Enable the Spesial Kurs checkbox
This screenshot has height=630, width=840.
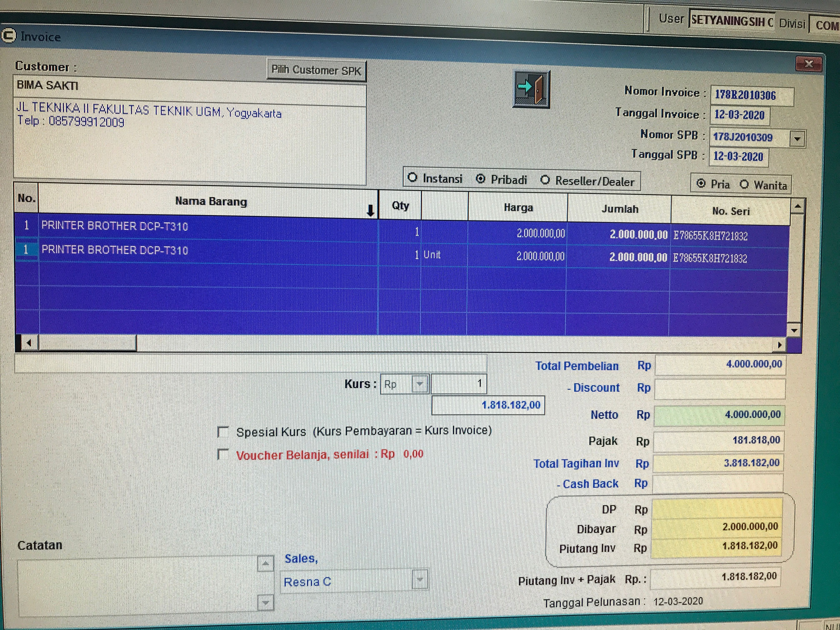pos(223,432)
